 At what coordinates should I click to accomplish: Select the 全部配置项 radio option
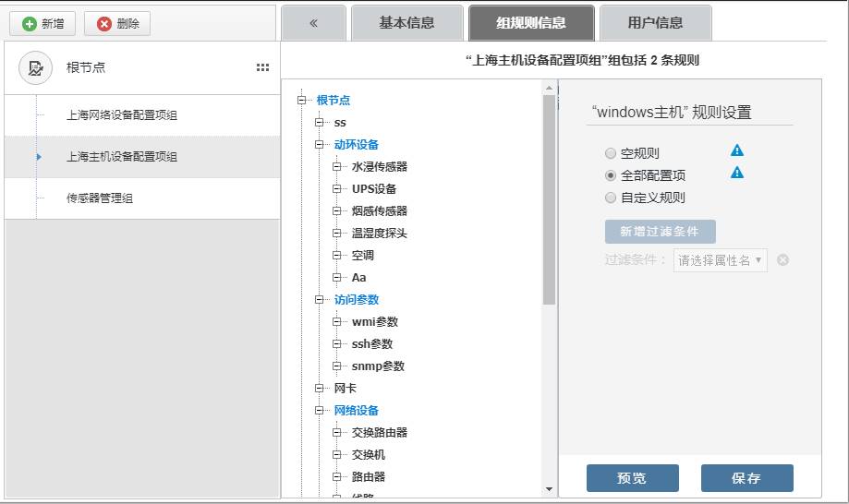(x=610, y=175)
